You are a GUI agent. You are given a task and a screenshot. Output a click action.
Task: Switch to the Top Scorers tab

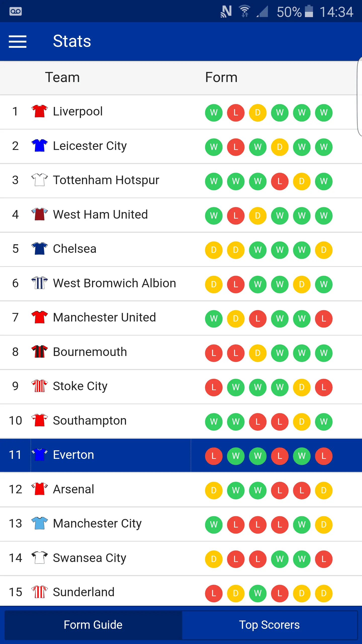(269, 625)
